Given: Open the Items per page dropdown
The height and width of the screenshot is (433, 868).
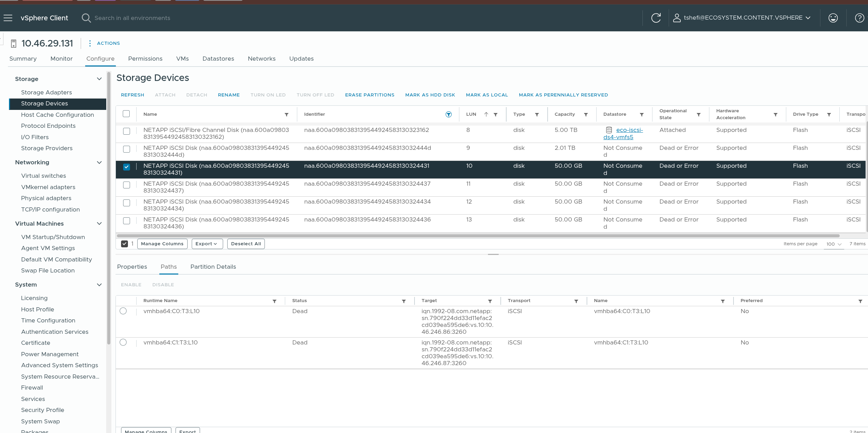Looking at the screenshot, I should pyautogui.click(x=834, y=244).
